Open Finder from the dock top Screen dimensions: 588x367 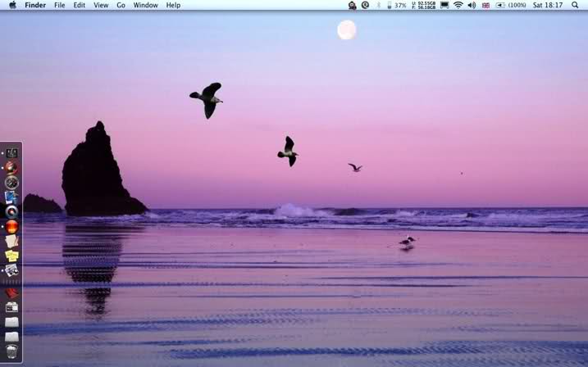(11, 153)
